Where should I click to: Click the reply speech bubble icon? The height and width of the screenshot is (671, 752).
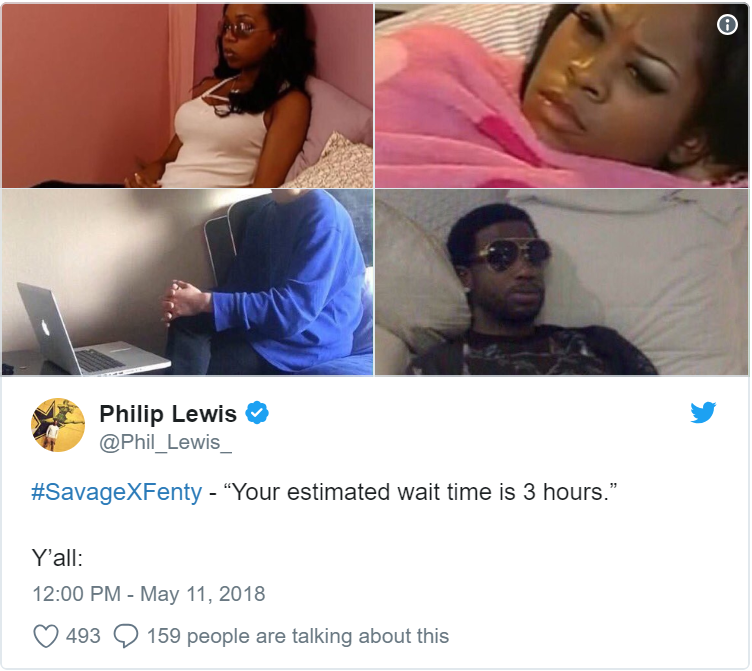pyautogui.click(x=126, y=636)
